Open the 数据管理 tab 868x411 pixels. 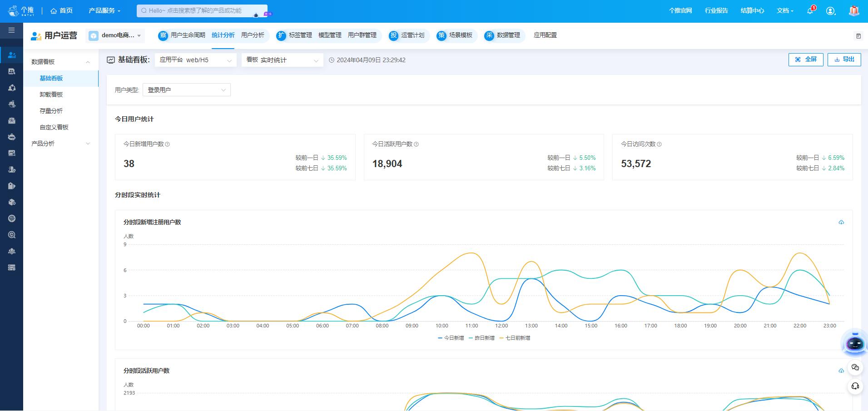tap(508, 35)
